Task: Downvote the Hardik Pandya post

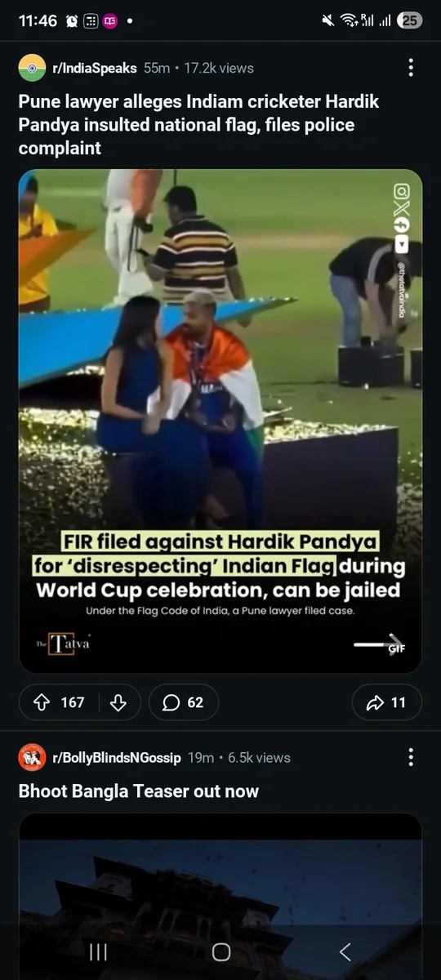Action: click(x=118, y=702)
